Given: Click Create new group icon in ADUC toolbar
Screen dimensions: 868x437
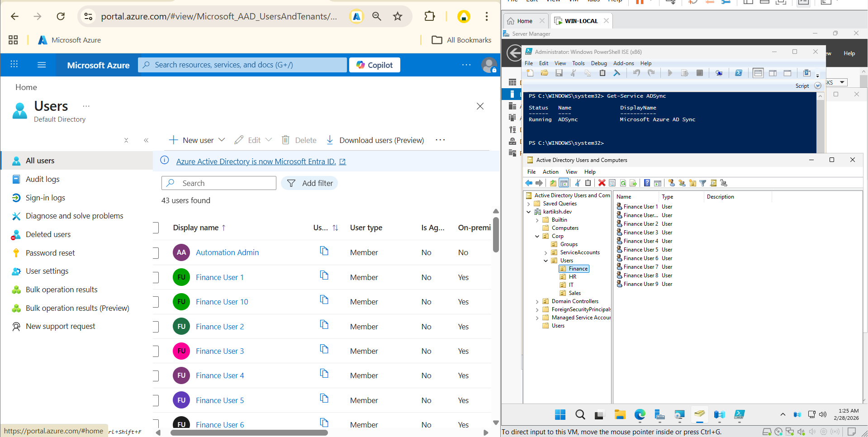Looking at the screenshot, I should 682,183.
